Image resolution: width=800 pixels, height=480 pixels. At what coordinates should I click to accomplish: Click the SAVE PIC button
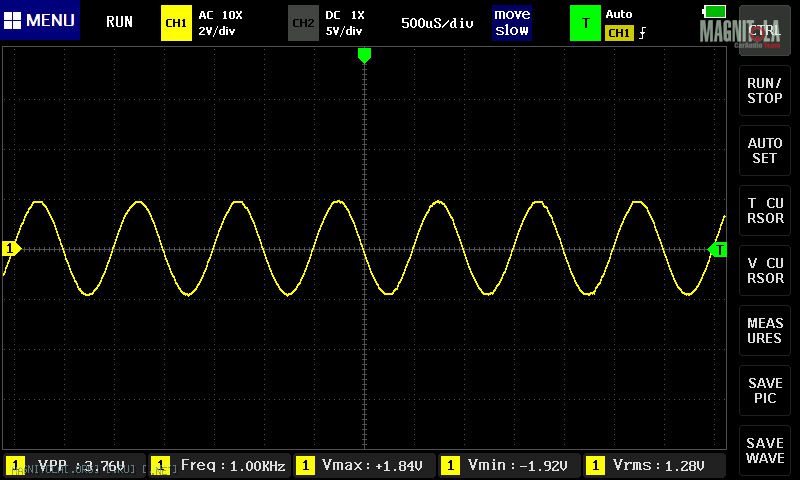tap(764, 391)
